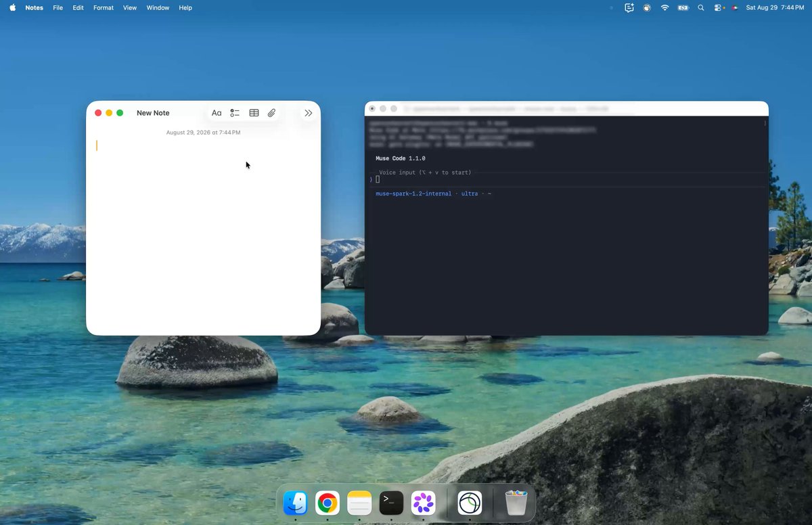Open the Format menu
Viewport: 812px width, 525px height.
(x=104, y=7)
